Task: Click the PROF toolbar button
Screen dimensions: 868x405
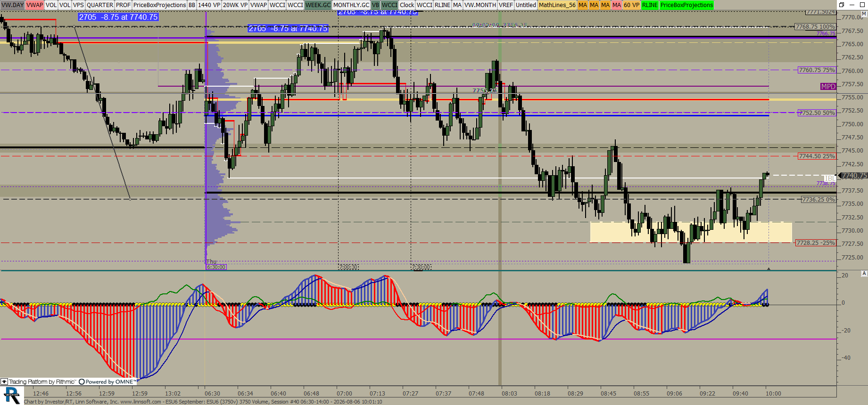Action: pos(123,5)
